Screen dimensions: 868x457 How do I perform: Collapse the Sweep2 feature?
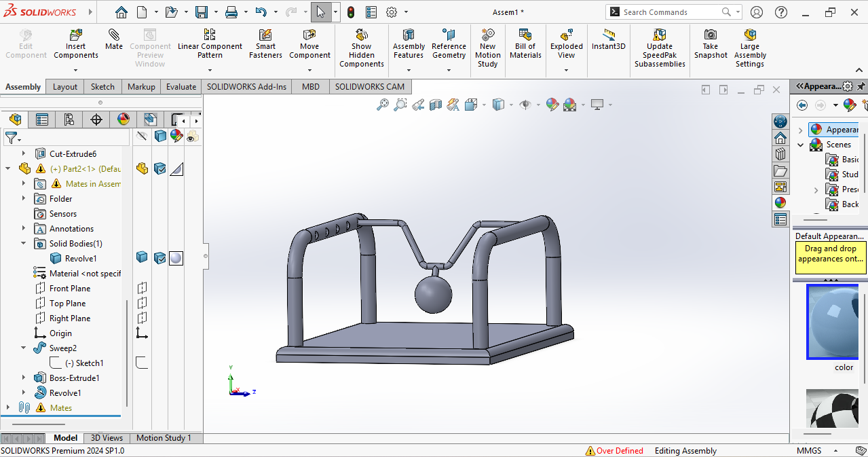24,348
